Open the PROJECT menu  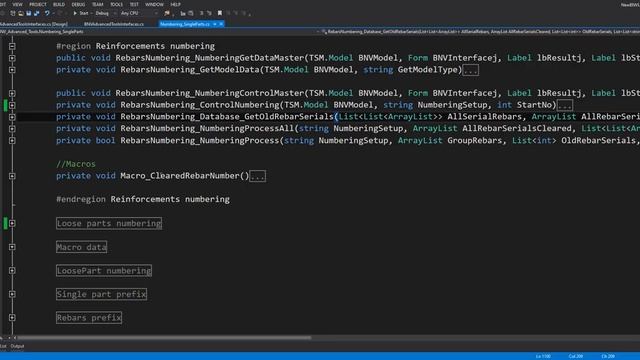(38, 4)
